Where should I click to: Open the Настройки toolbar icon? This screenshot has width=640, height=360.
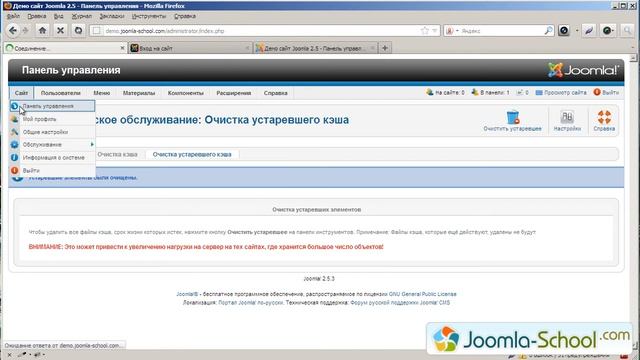[x=567, y=118]
